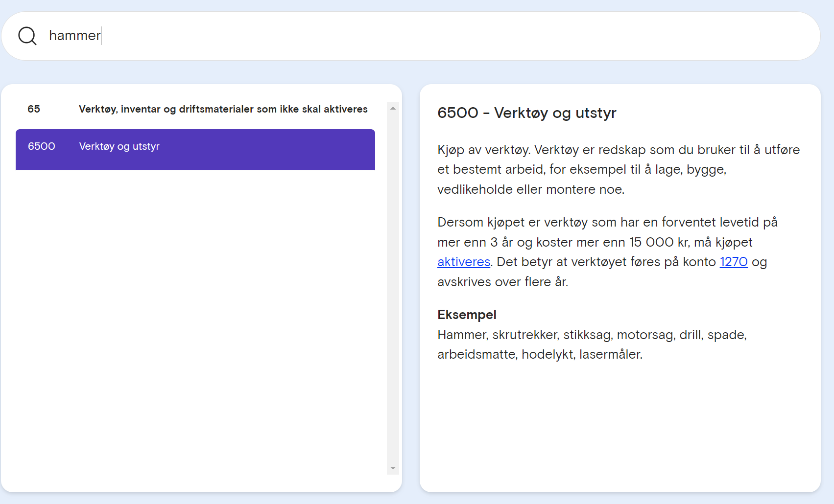The image size is (834, 504).
Task: Click the account number "65" in the list
Action: (34, 109)
